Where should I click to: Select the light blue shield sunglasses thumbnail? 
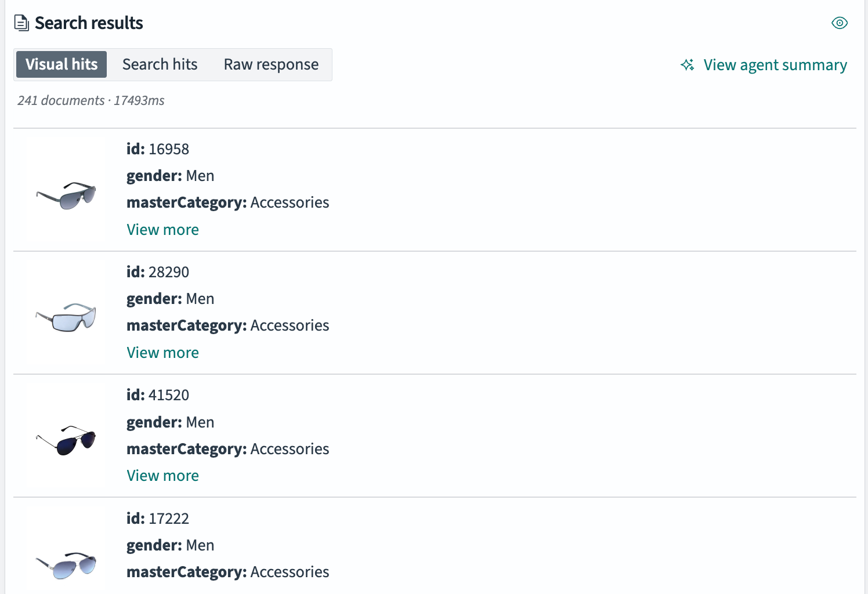coord(66,317)
